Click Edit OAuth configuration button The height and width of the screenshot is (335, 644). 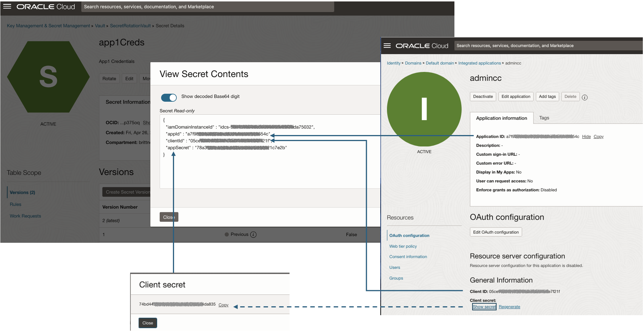pos(496,232)
